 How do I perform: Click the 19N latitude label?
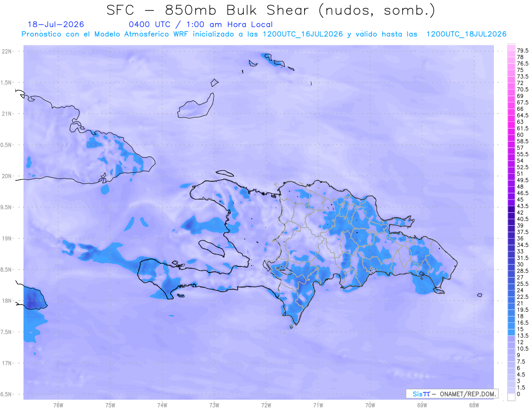7,238
